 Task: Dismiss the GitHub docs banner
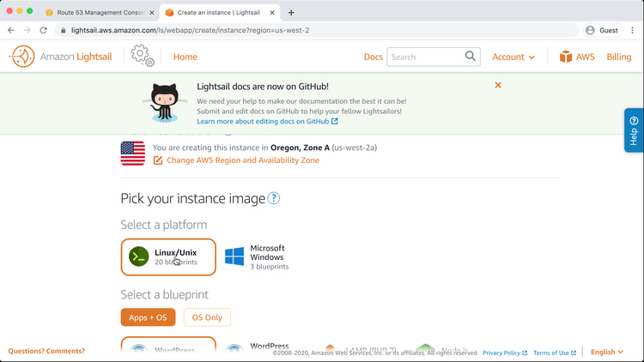pos(498,85)
